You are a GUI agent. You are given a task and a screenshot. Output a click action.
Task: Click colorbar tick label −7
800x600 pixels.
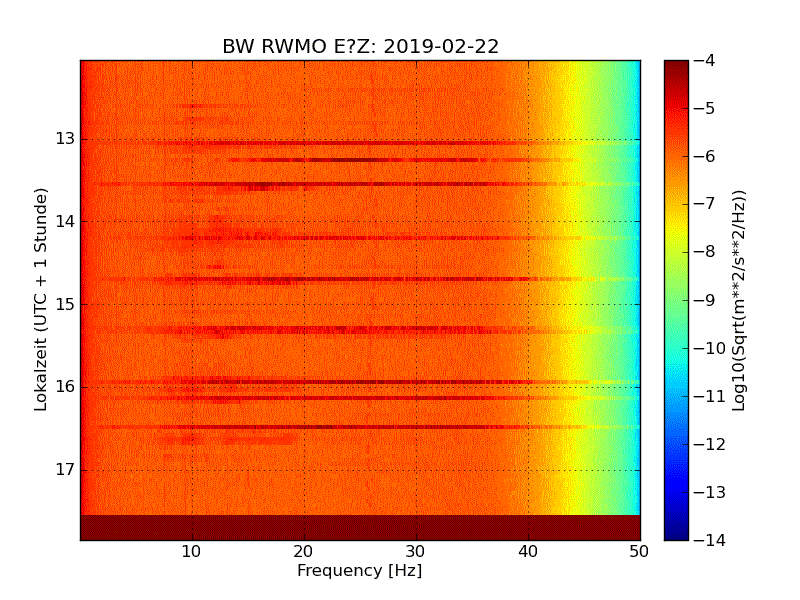coord(705,204)
